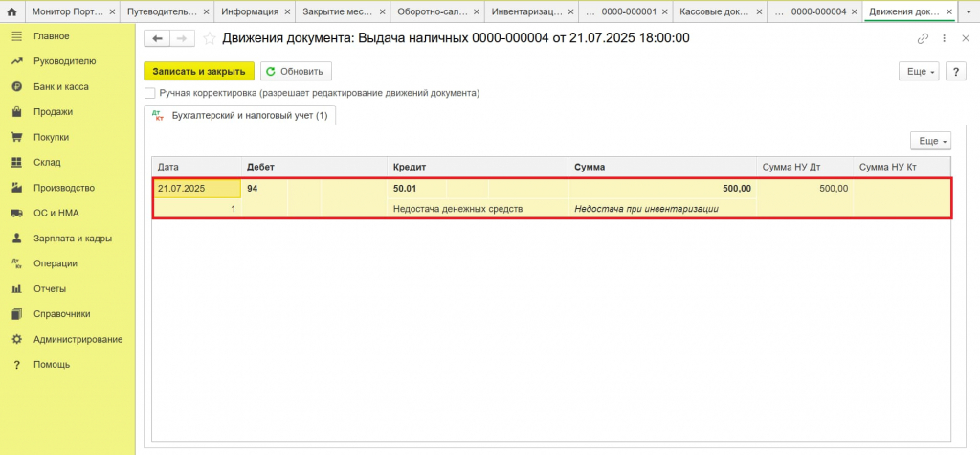Click the Покупки cart icon

pyautogui.click(x=17, y=137)
